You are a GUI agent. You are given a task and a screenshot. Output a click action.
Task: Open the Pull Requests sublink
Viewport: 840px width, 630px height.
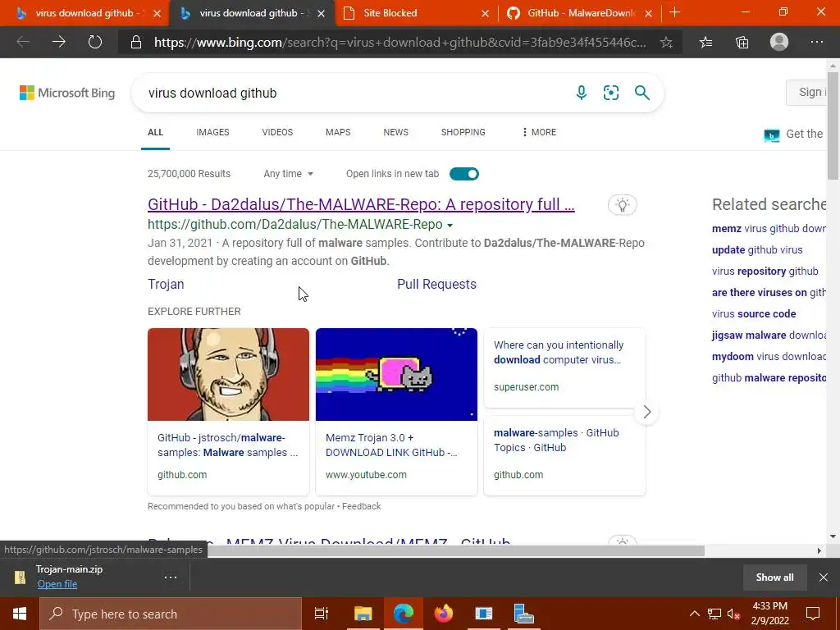click(436, 284)
